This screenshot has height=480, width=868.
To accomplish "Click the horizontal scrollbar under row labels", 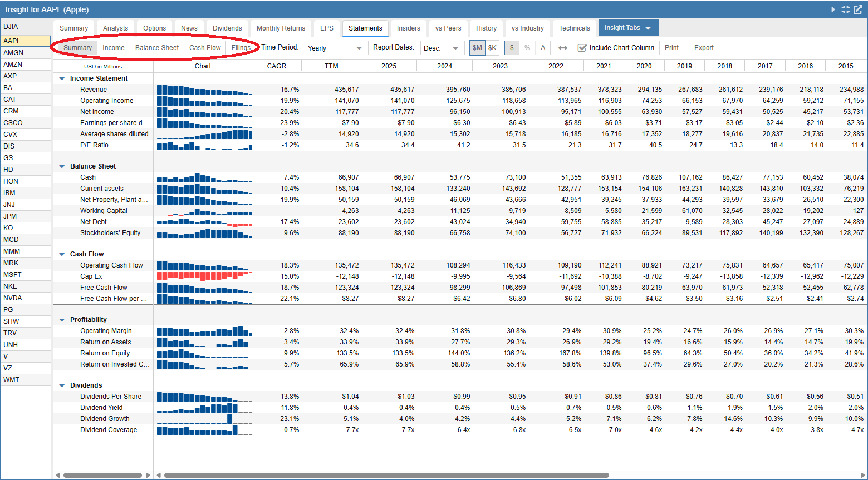I will [x=102, y=475].
